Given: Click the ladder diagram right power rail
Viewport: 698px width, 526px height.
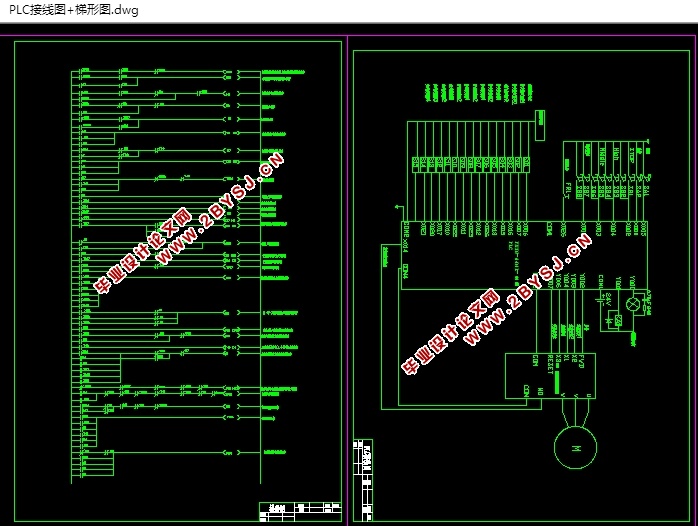Looking at the screenshot, I should (x=260, y=276).
